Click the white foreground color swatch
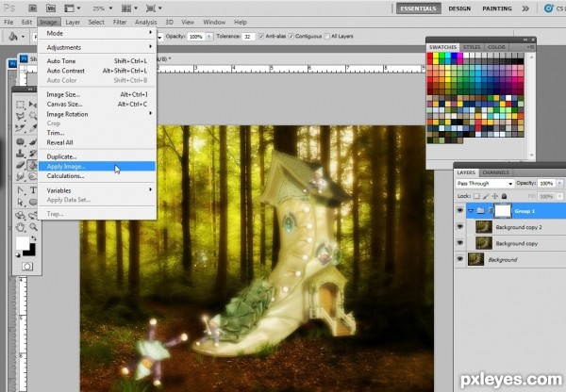 21,242
